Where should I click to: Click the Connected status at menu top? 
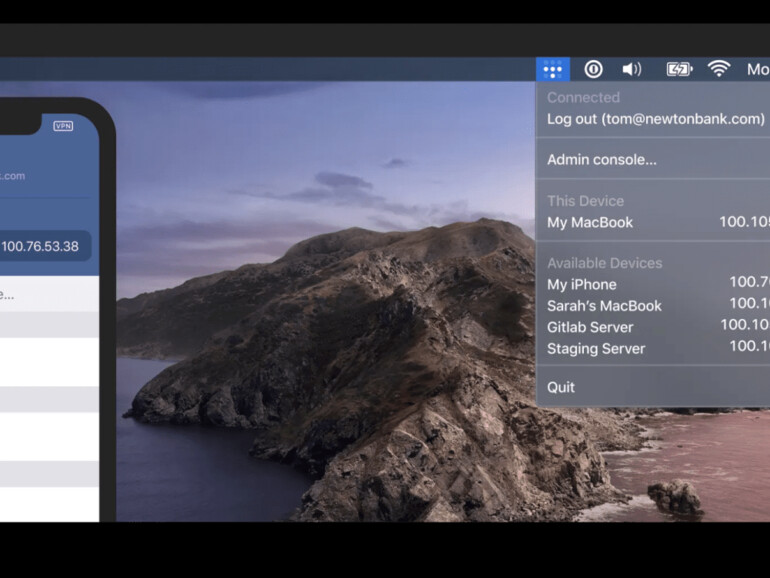point(583,98)
